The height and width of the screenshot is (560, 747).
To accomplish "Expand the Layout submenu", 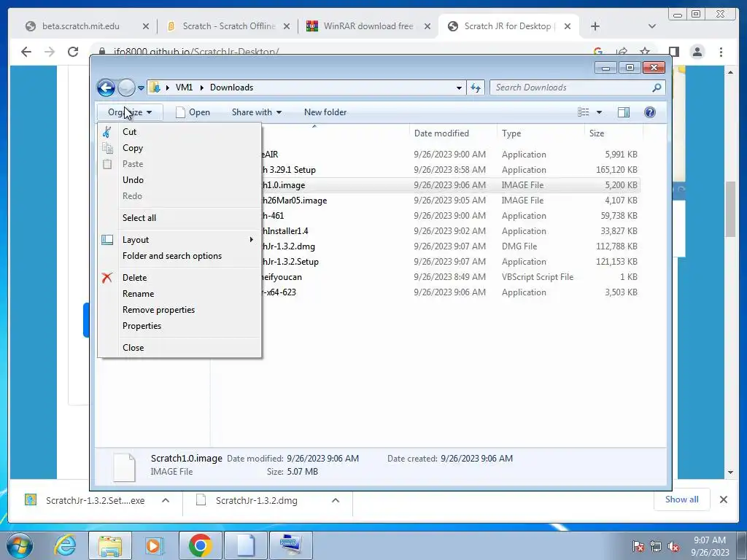I will [179, 240].
